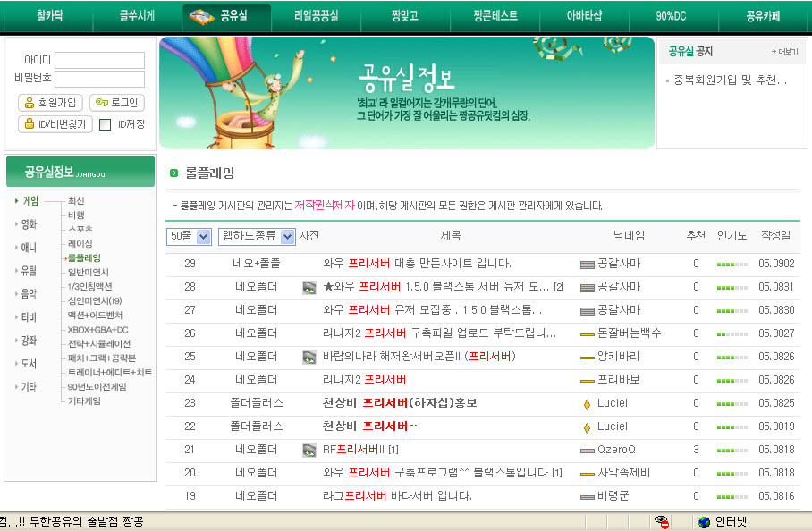Click the globe Internet zone icon
This screenshot has width=812, height=531.
coord(705,522)
